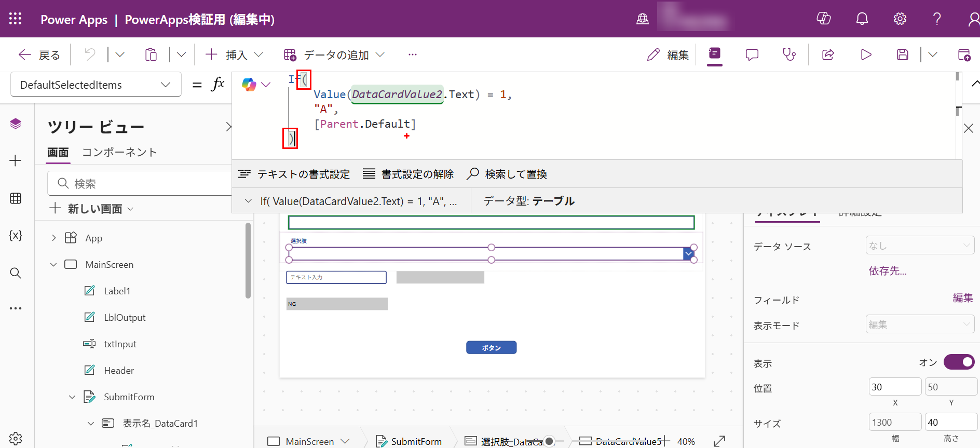980x448 pixels.
Task: Open the Data table icon in the left sidebar
Action: (16, 198)
